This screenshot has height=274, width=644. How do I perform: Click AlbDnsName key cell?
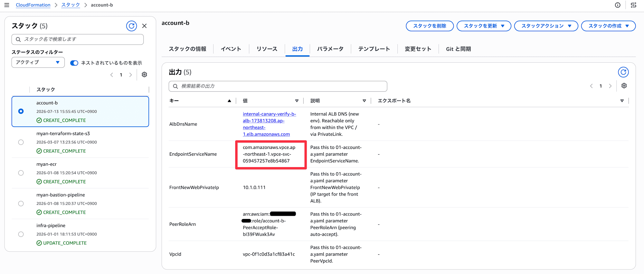[x=183, y=124]
